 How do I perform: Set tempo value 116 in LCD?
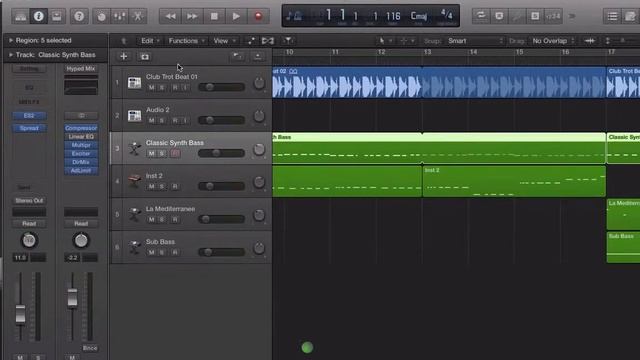(393, 16)
